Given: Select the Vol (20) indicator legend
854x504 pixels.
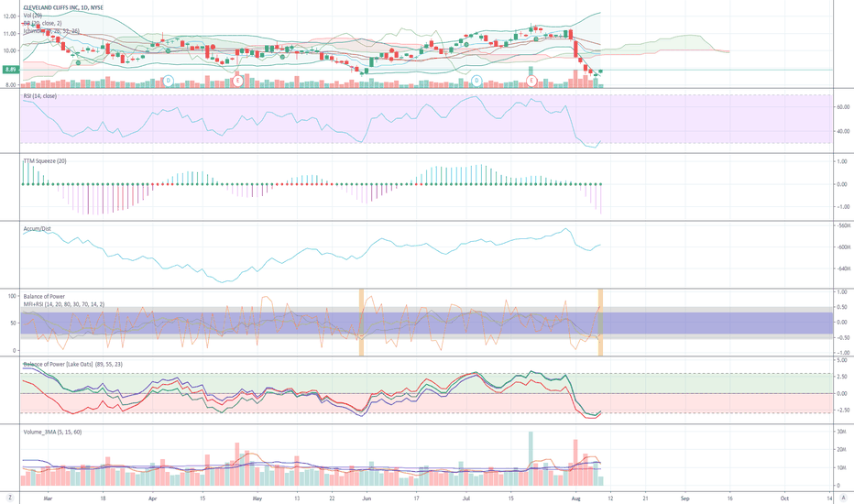Looking at the screenshot, I should pos(33,16).
